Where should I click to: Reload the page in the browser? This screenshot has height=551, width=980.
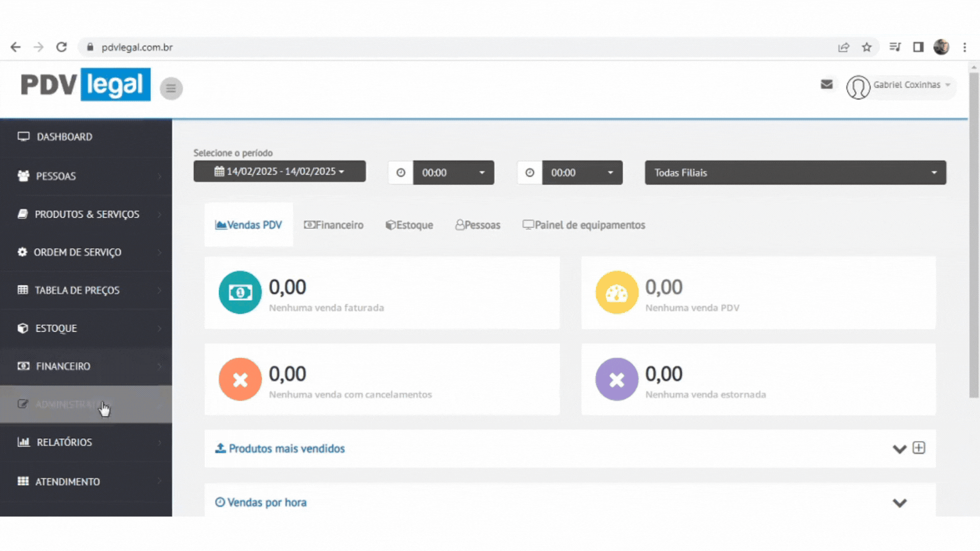click(x=62, y=47)
